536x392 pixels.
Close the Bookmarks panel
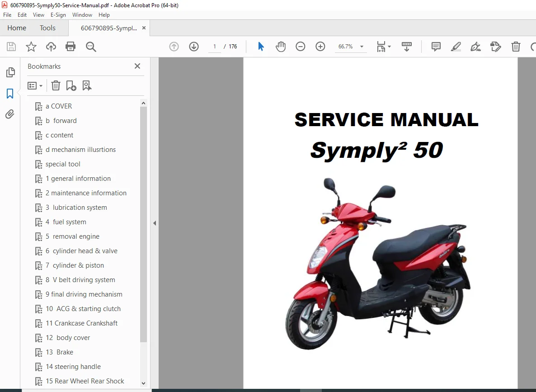[137, 66]
